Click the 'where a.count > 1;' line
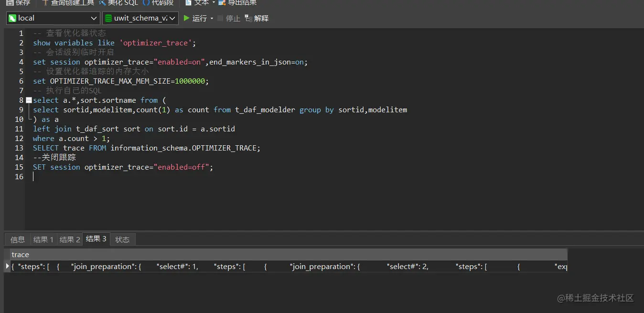The width and height of the screenshot is (644, 313). click(x=72, y=139)
